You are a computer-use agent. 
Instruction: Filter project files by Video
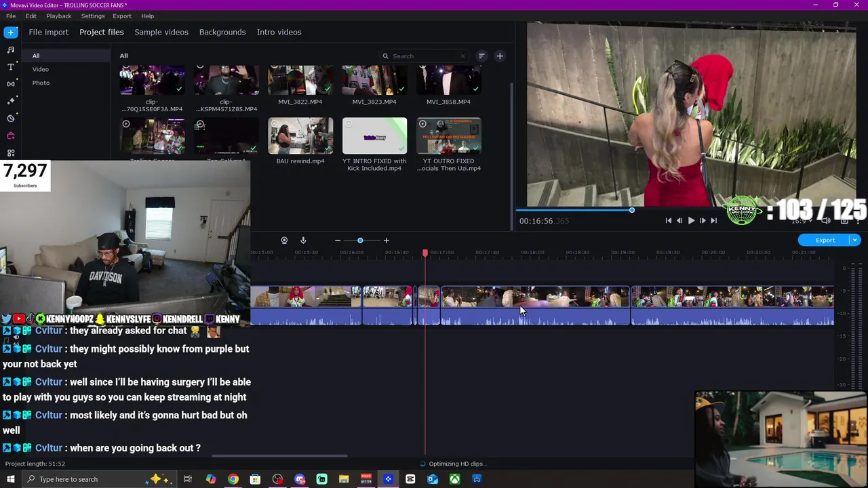point(41,69)
